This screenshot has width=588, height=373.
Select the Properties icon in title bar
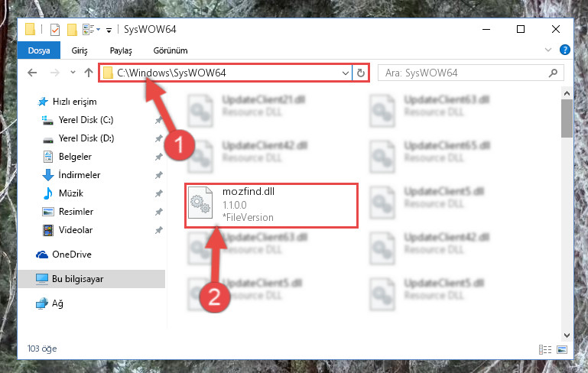pos(55,29)
